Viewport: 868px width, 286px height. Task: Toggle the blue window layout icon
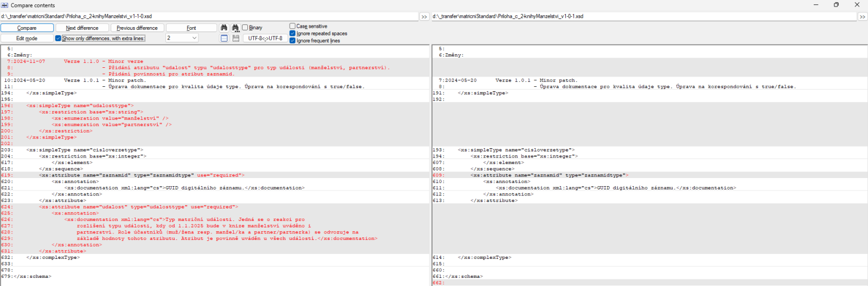[x=224, y=39]
